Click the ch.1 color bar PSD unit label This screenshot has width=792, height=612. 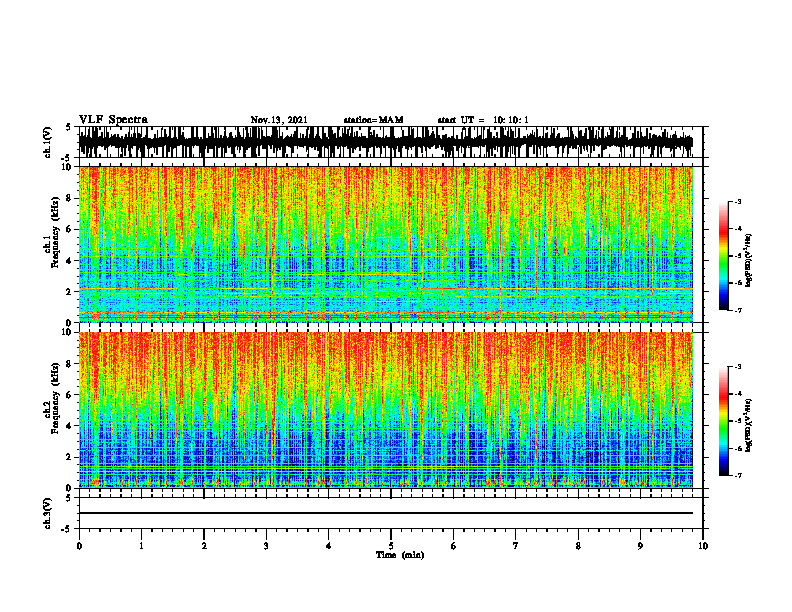[748, 261]
